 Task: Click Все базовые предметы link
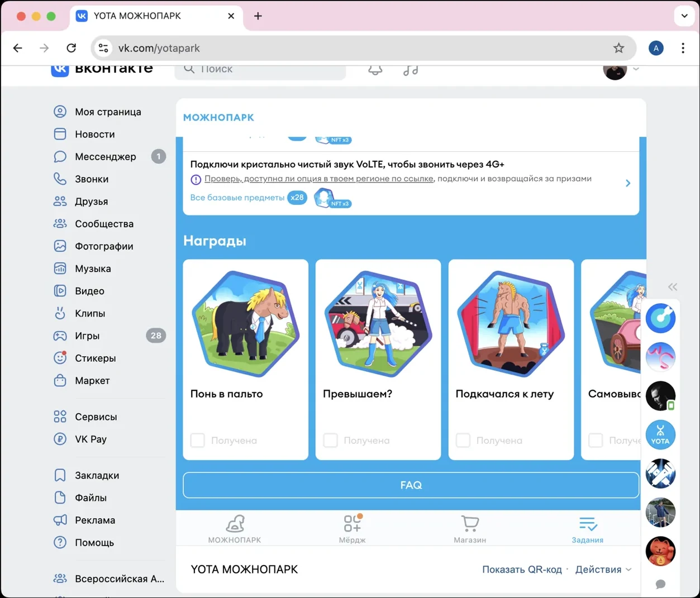coord(237,198)
